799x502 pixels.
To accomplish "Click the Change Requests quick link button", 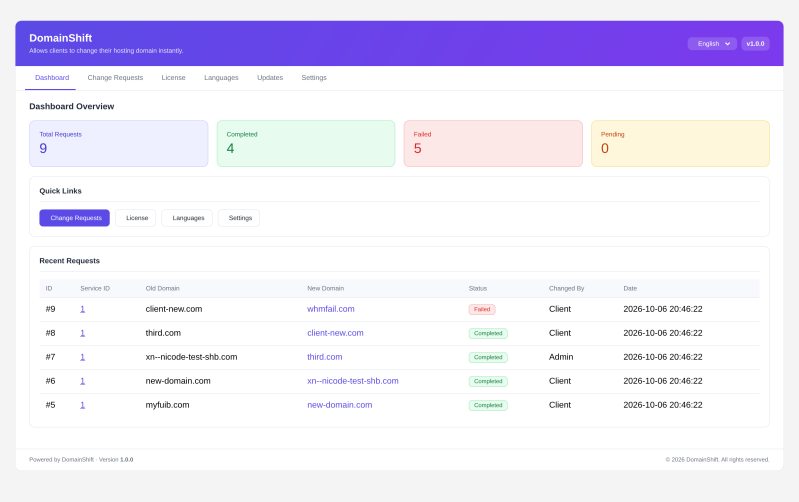I will [74, 218].
